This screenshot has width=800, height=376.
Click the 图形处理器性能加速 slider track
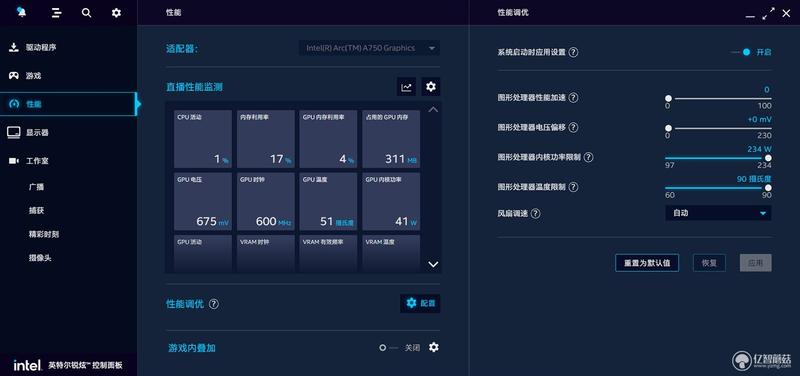point(719,98)
